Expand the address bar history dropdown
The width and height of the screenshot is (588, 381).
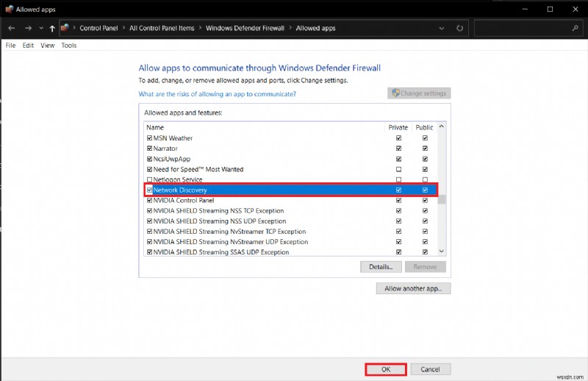point(442,28)
